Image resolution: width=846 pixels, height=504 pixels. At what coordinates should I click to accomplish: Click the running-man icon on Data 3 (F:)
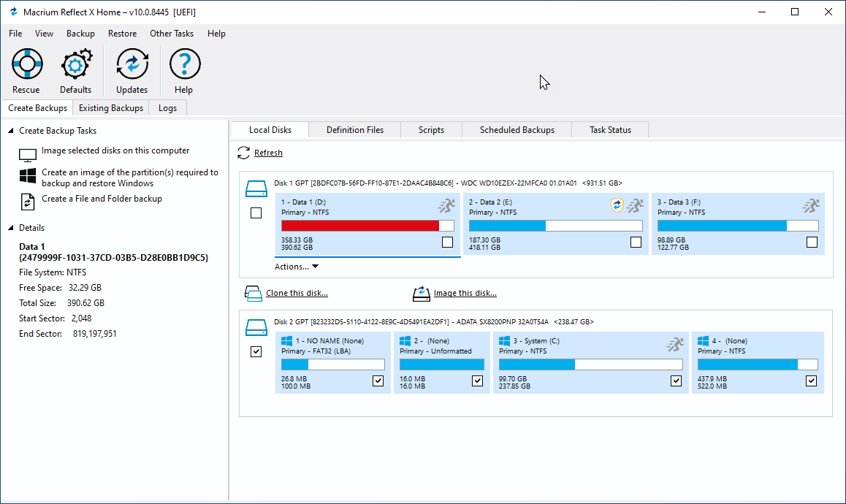(x=811, y=205)
